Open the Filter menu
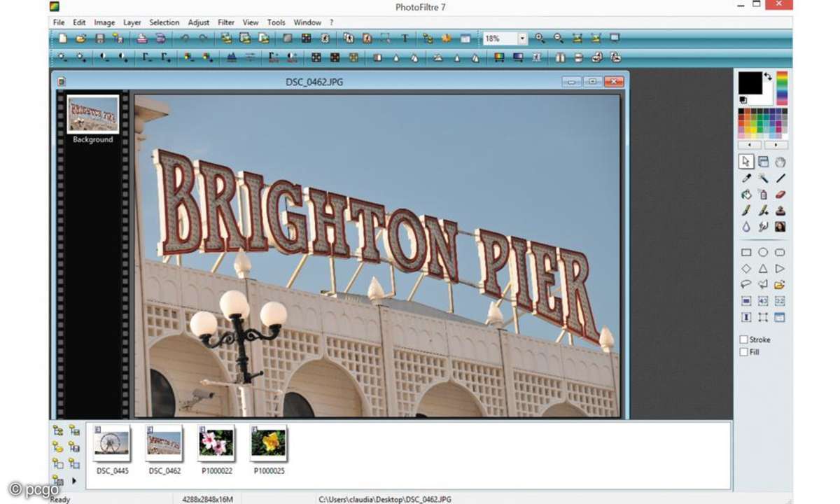The height and width of the screenshot is (504, 840). click(x=226, y=22)
